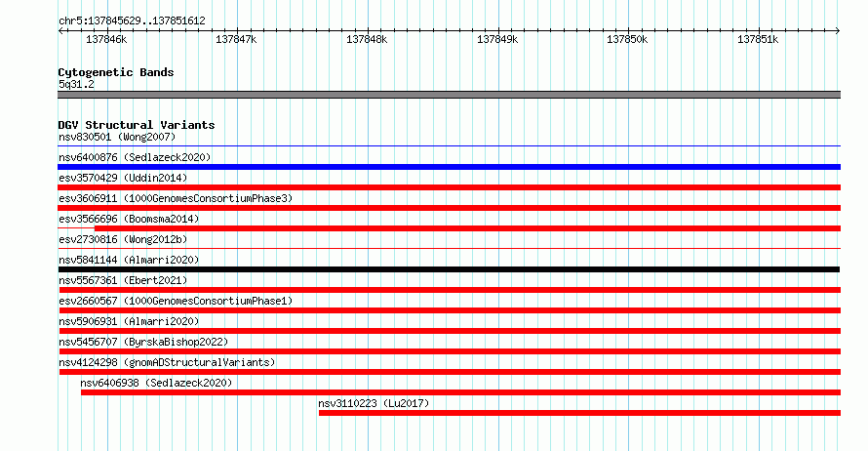Viewport: 868px width, 451px height.
Task: Click the esv3566696 (Boomsma2014) label
Action: (129, 219)
